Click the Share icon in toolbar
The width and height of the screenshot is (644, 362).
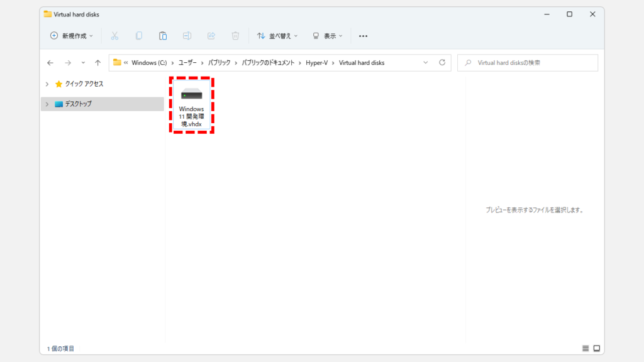click(211, 36)
